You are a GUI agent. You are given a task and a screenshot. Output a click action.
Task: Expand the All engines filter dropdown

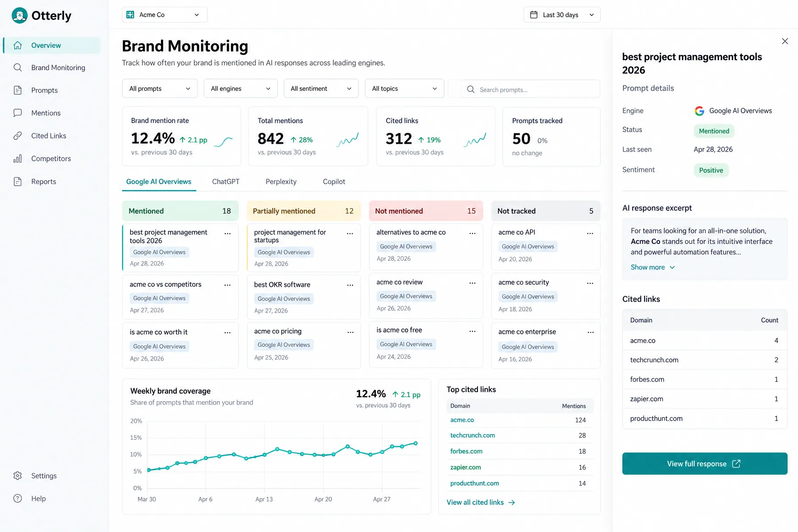pos(241,89)
